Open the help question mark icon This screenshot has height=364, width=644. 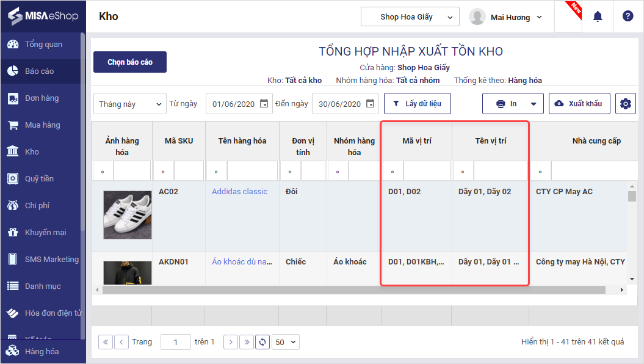pyautogui.click(x=628, y=16)
